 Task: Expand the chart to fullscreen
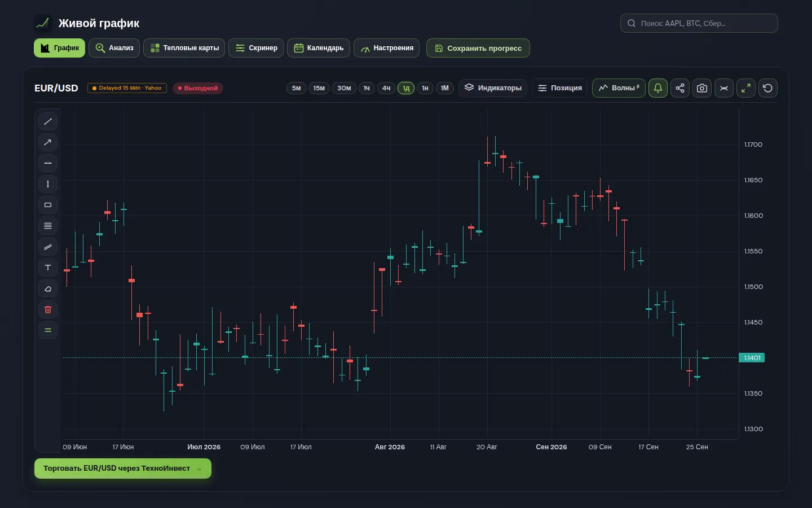pyautogui.click(x=746, y=88)
